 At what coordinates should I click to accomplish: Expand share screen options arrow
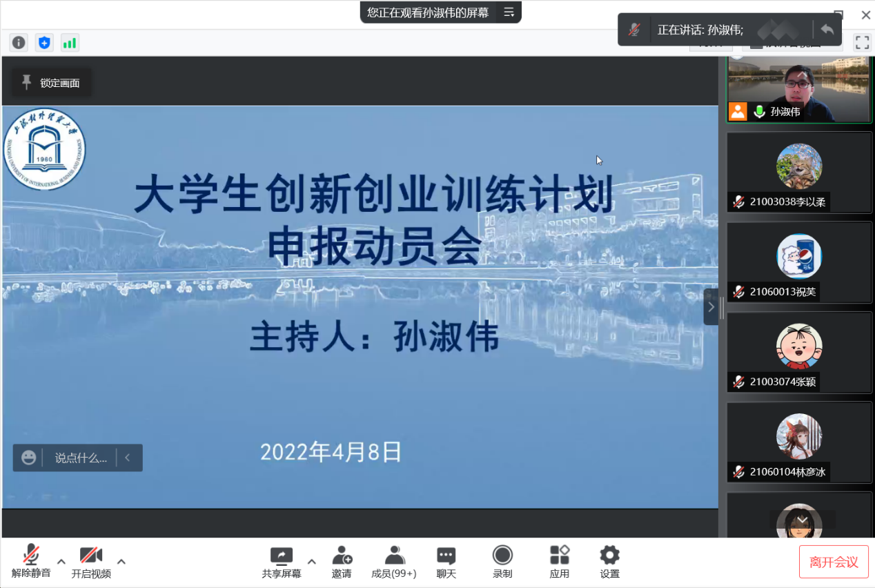point(311,561)
